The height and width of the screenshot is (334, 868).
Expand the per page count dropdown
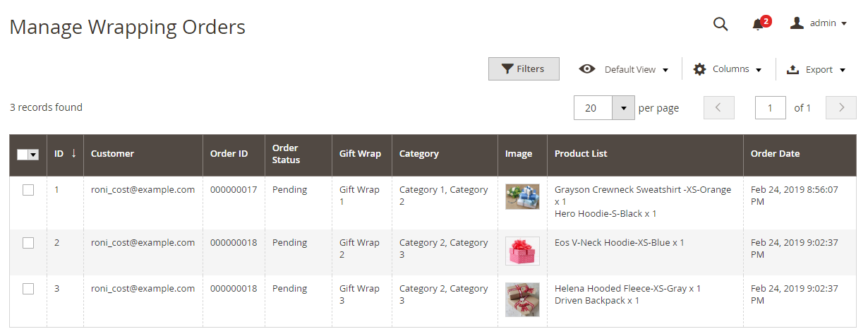(623, 108)
